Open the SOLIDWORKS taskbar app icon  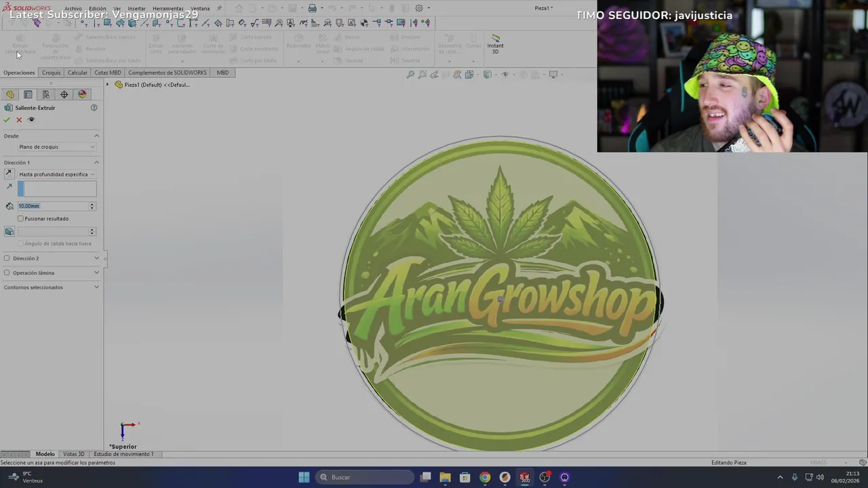point(525,477)
